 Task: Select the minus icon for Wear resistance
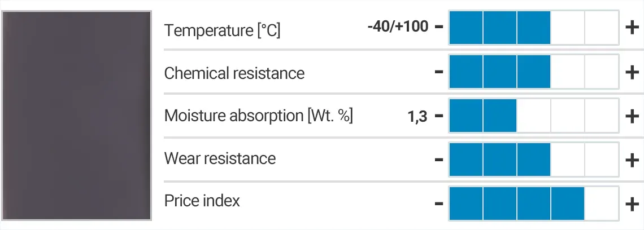point(439,160)
